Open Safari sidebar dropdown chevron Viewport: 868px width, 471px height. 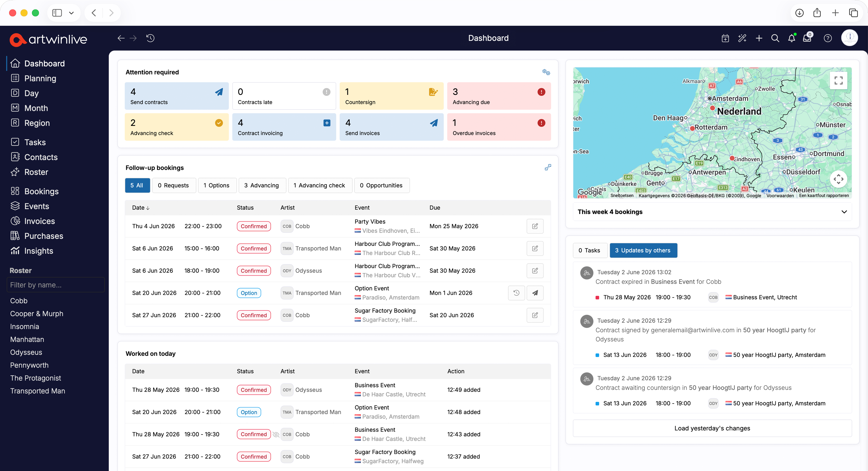point(71,13)
